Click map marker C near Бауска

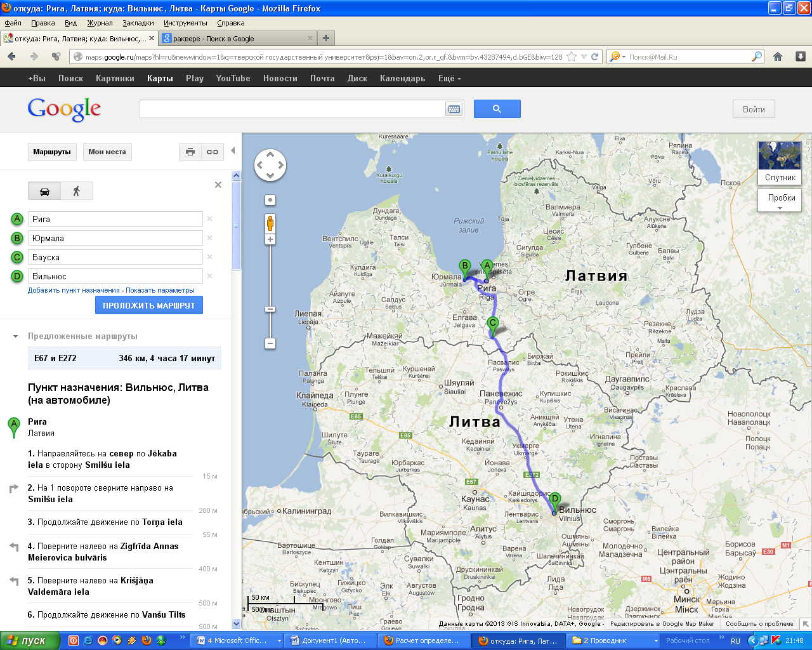[493, 326]
